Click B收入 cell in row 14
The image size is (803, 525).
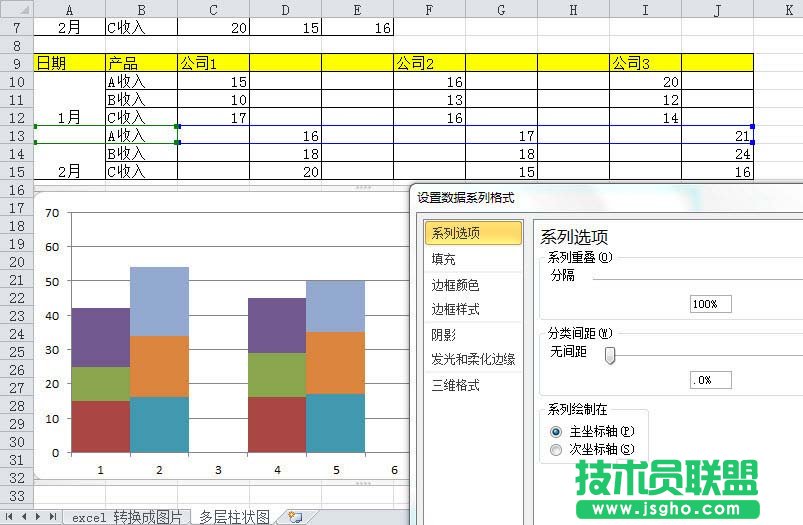click(141, 153)
